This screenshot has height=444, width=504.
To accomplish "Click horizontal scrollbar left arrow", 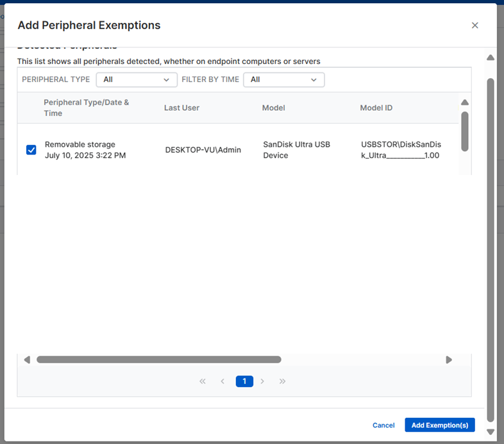I will pyautogui.click(x=27, y=360).
